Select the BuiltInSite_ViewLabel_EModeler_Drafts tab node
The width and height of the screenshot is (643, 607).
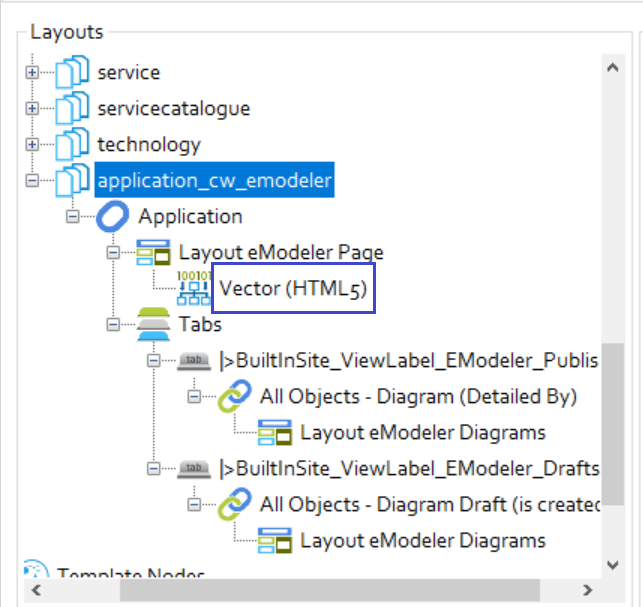click(x=410, y=469)
